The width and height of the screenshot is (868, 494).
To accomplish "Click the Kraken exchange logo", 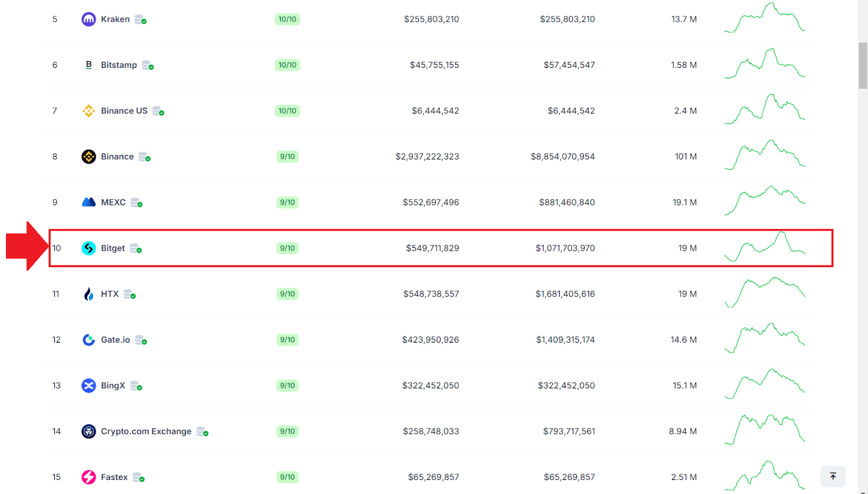I will coord(88,20).
